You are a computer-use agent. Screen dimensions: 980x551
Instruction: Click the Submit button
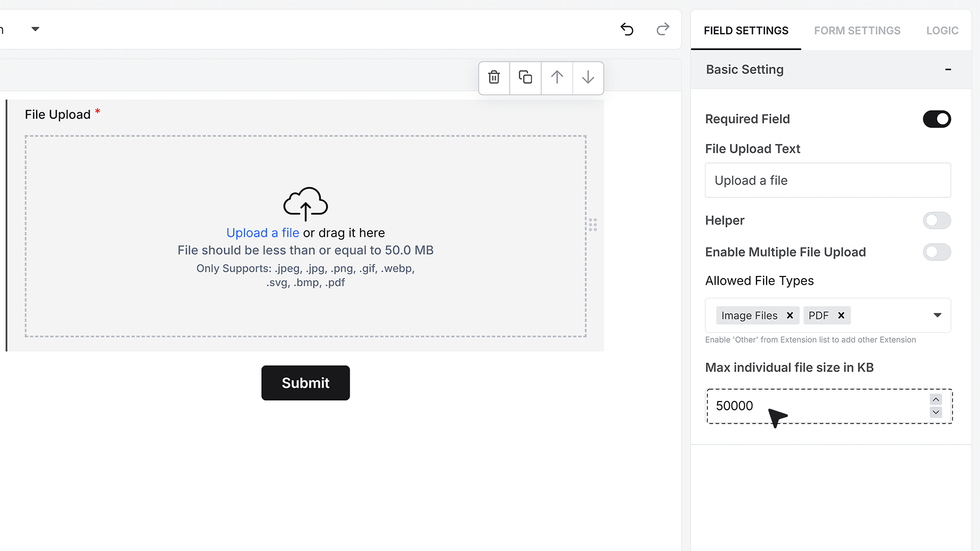coord(305,383)
